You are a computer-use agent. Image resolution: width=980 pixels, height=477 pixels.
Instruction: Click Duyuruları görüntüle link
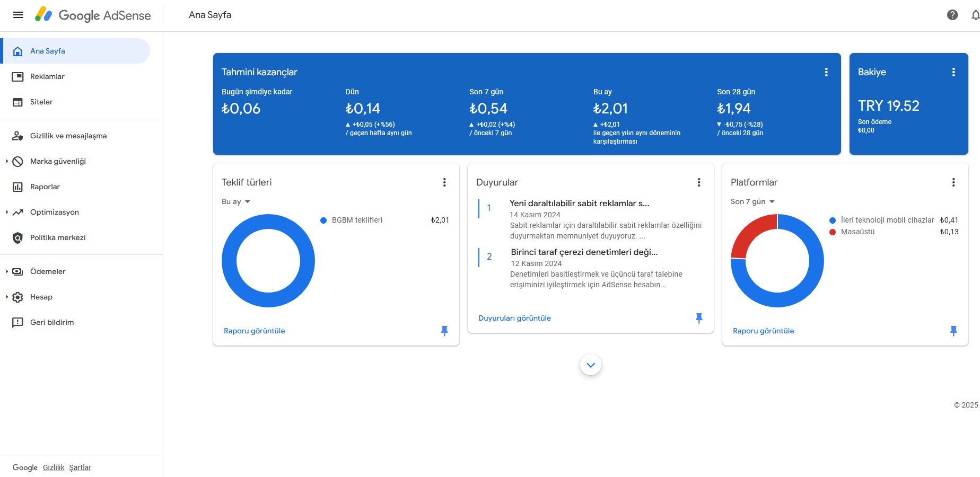[514, 318]
